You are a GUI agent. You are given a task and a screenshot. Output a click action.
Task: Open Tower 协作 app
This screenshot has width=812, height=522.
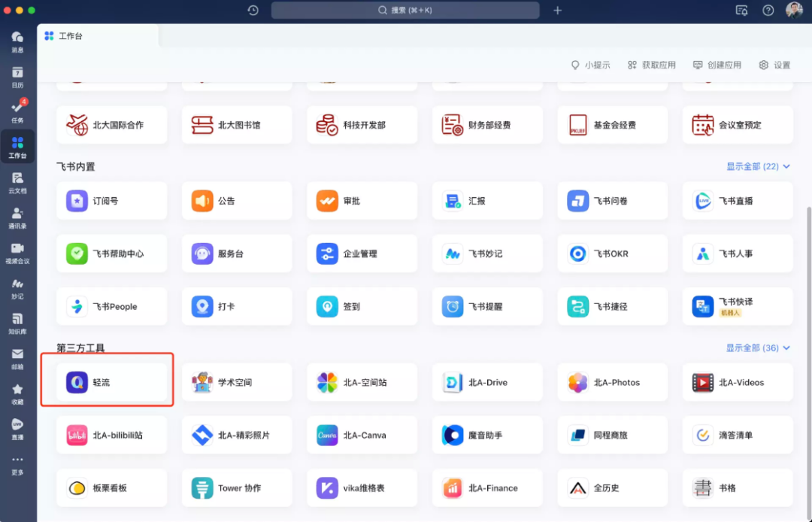click(237, 488)
